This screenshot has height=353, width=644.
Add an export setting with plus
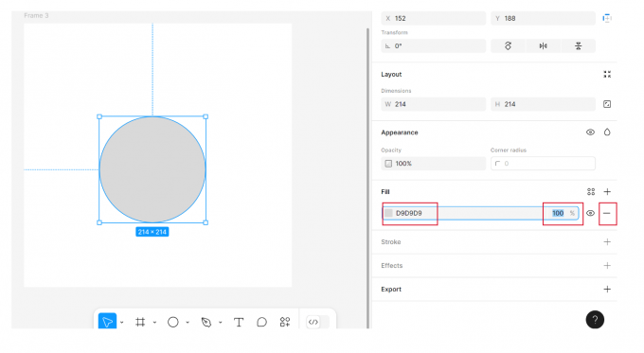[607, 290]
